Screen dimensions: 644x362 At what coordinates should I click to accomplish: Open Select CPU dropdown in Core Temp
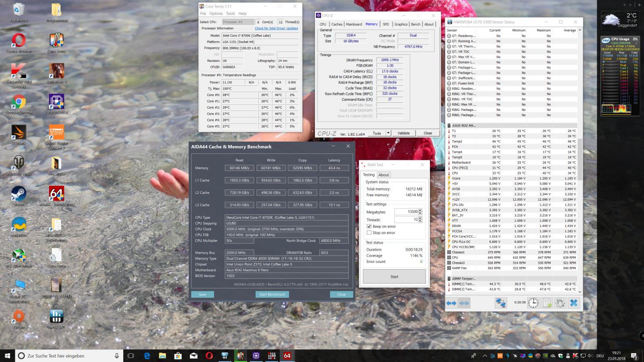pos(238,22)
